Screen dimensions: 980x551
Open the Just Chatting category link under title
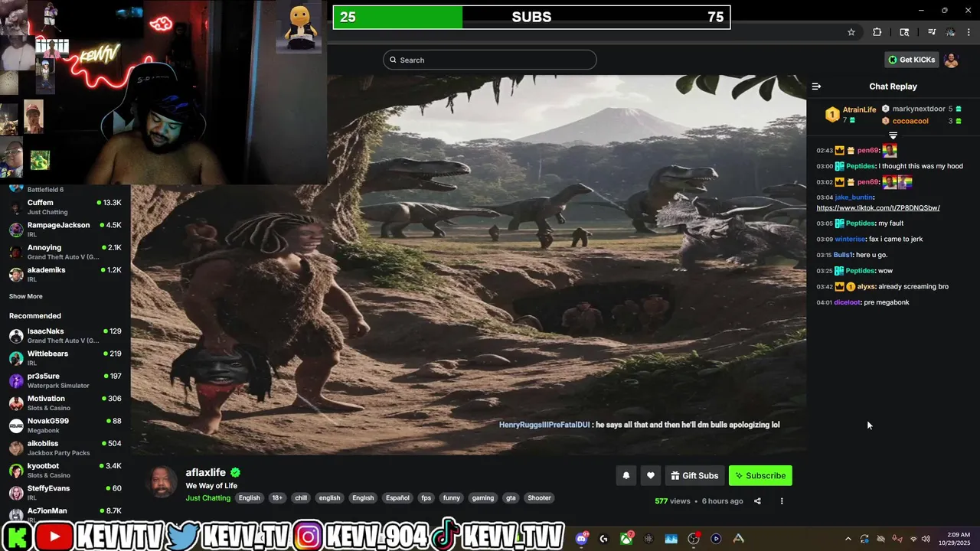pyautogui.click(x=207, y=497)
